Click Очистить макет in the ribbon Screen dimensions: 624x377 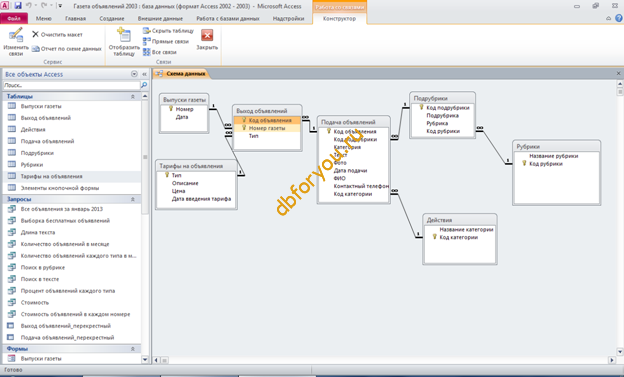point(57,35)
